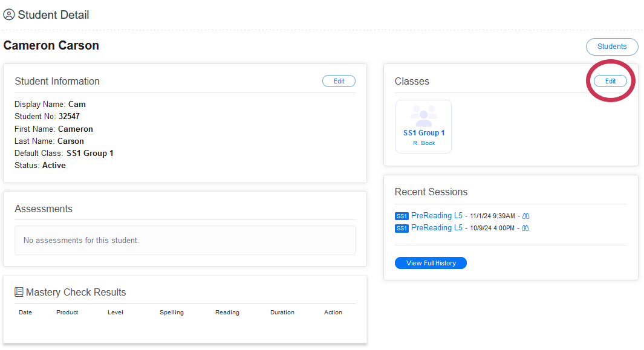Image resolution: width=644 pixels, height=350 pixels.
Task: Open PreReading L5 session from 11/1/24
Action: point(437,215)
